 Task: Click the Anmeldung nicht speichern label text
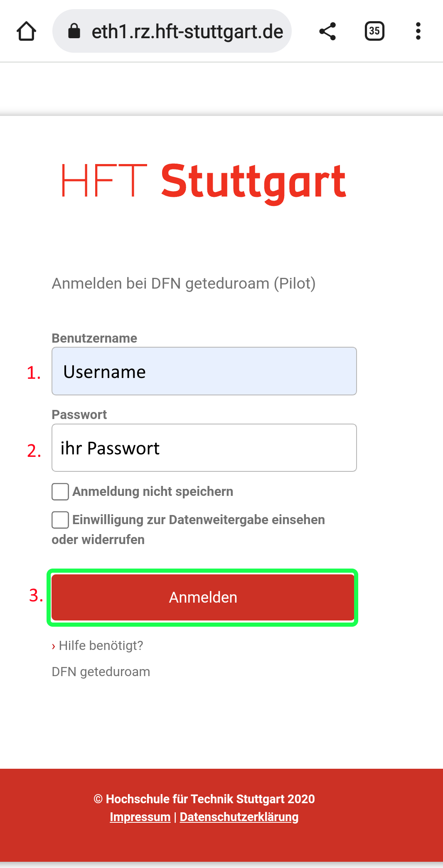tap(153, 492)
